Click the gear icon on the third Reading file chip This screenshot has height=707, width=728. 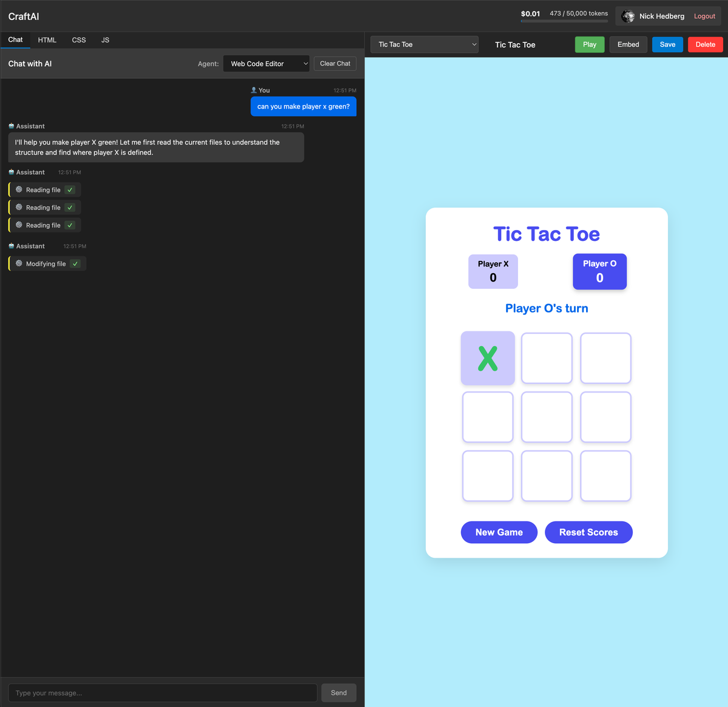[x=19, y=225]
